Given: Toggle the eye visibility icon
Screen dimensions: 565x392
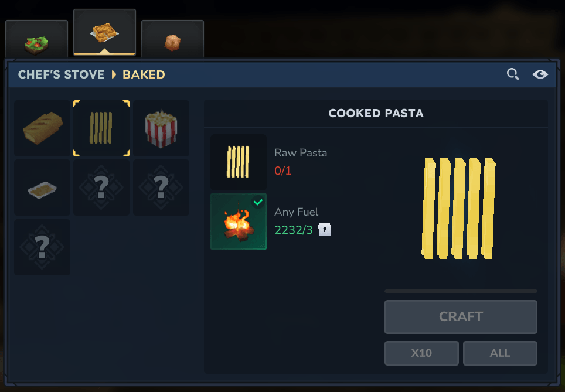Looking at the screenshot, I should (x=540, y=74).
